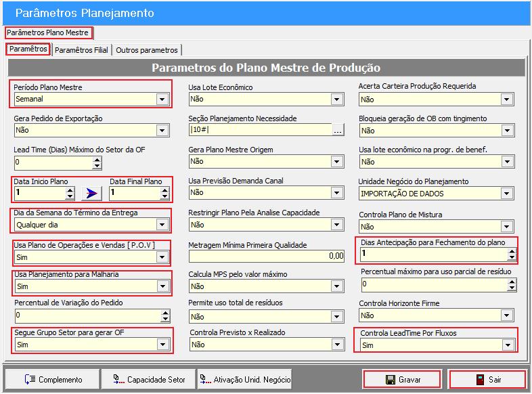Switch to Outros parametros tab
The image size is (532, 394).
coord(147,50)
